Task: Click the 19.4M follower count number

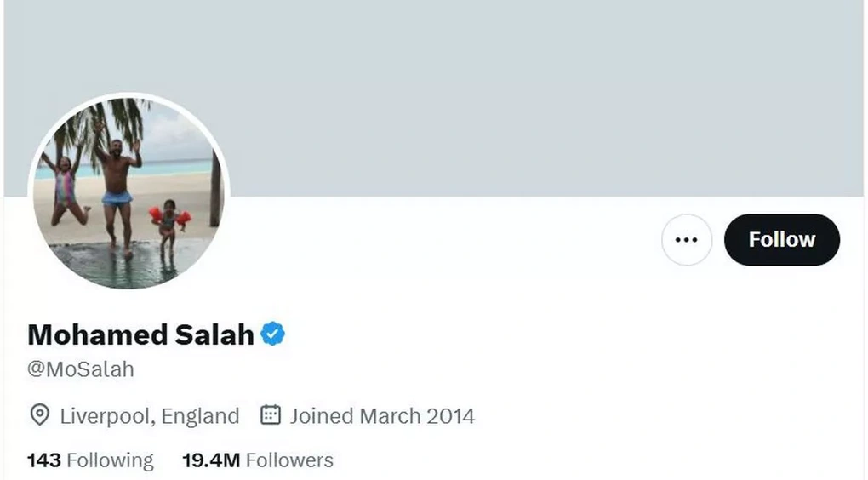Action: pyautogui.click(x=211, y=460)
